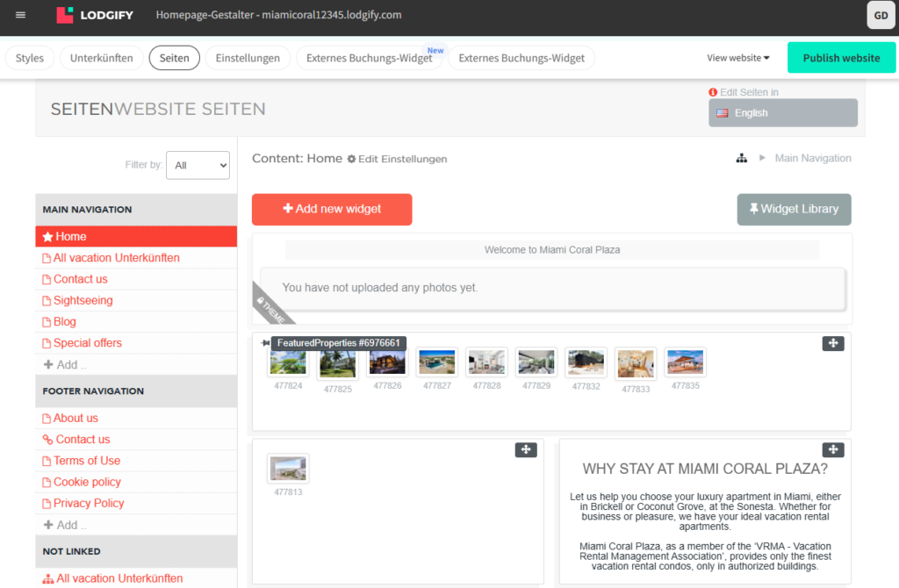Open the View website dropdown
The image size is (899, 588).
click(737, 58)
